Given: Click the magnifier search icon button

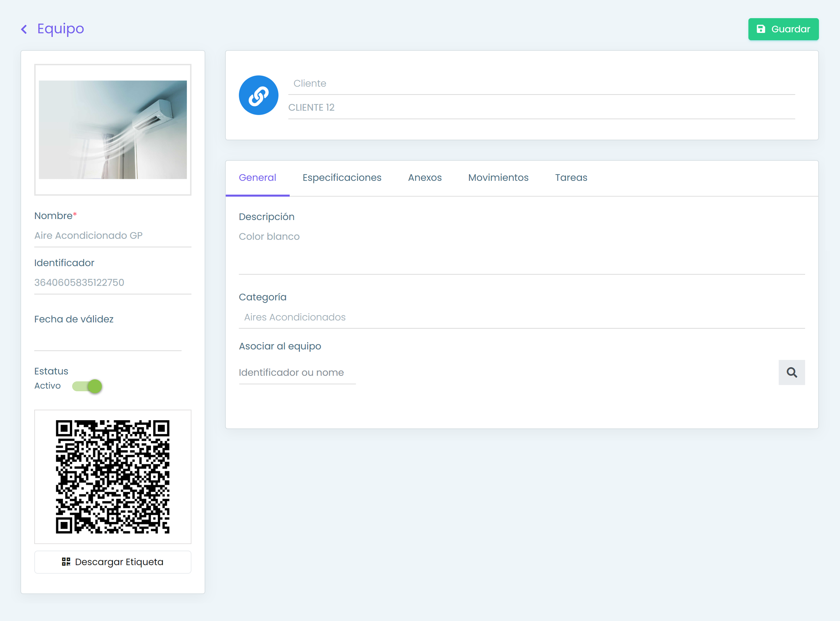Looking at the screenshot, I should coord(792,372).
